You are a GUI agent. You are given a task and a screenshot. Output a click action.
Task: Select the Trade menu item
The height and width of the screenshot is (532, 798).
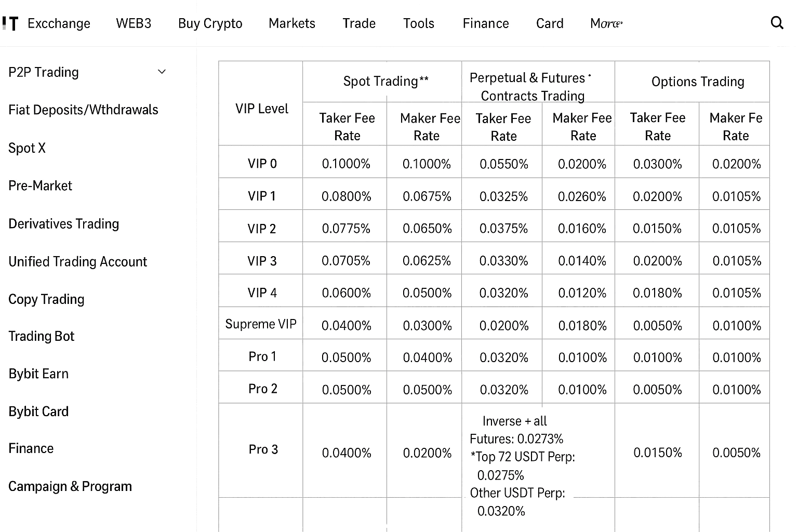pos(359,23)
